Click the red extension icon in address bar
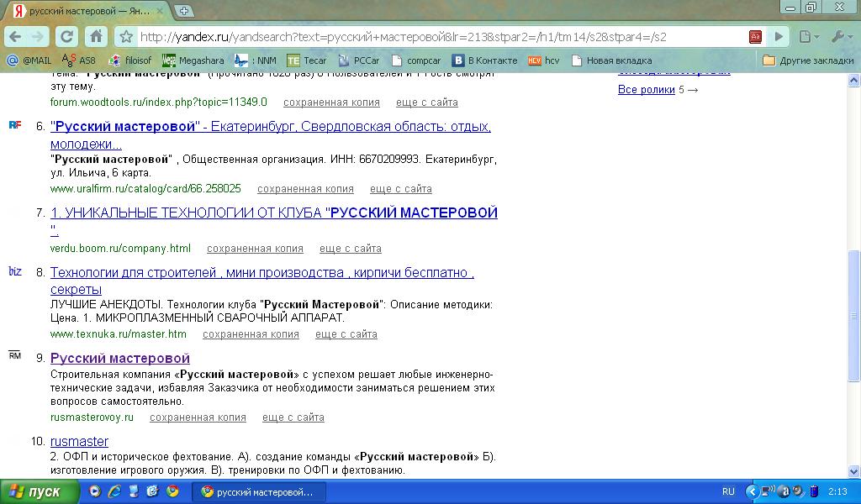The width and height of the screenshot is (861, 504). [x=755, y=37]
